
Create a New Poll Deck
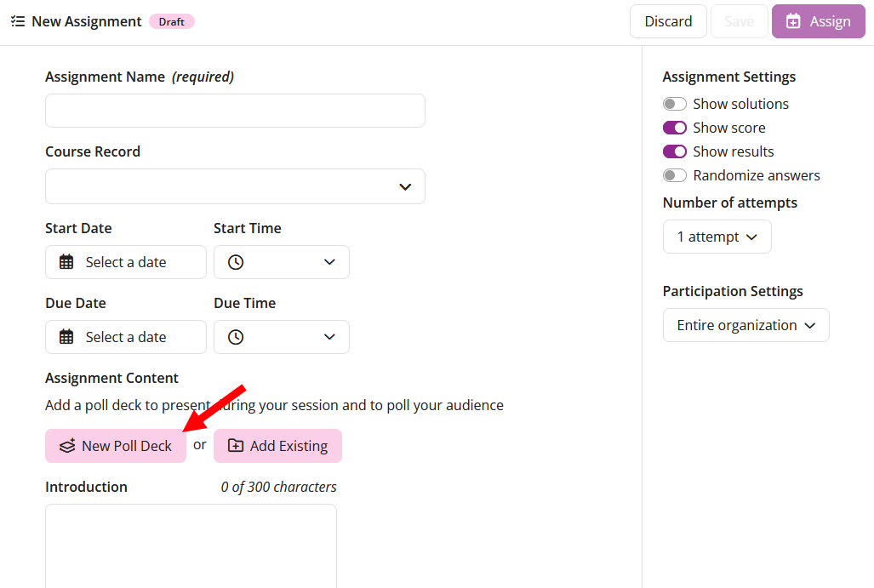point(116,445)
